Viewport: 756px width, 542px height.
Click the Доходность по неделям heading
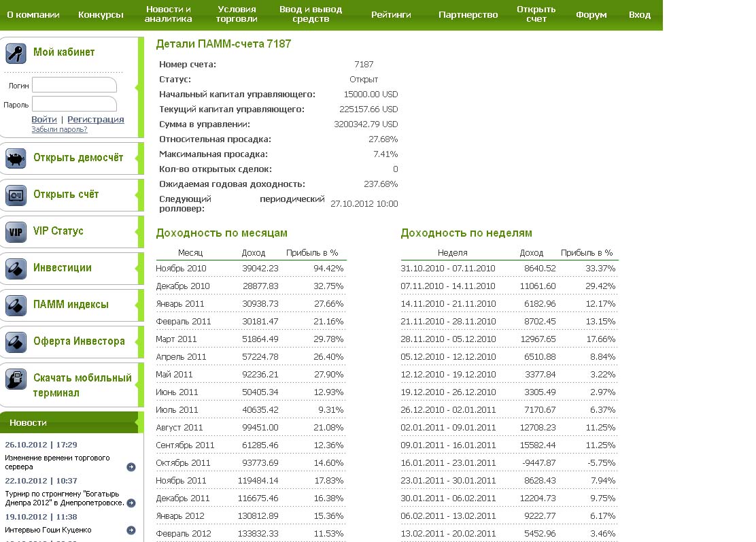(466, 233)
